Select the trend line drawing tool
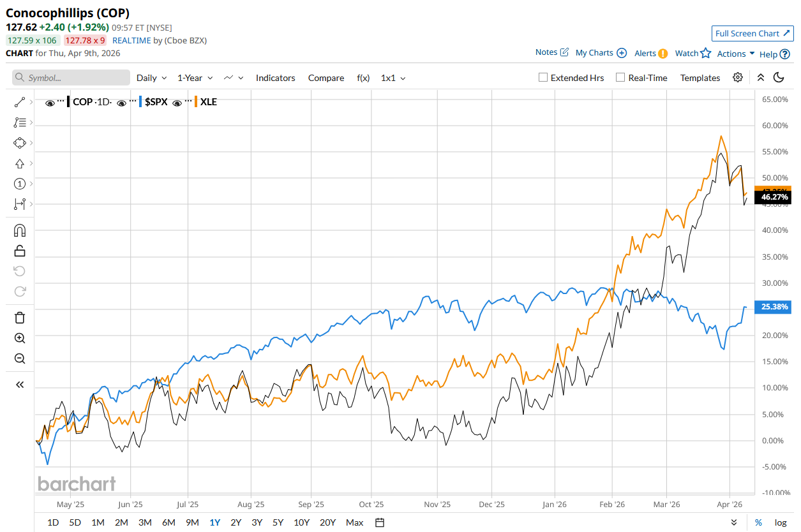 coord(19,102)
